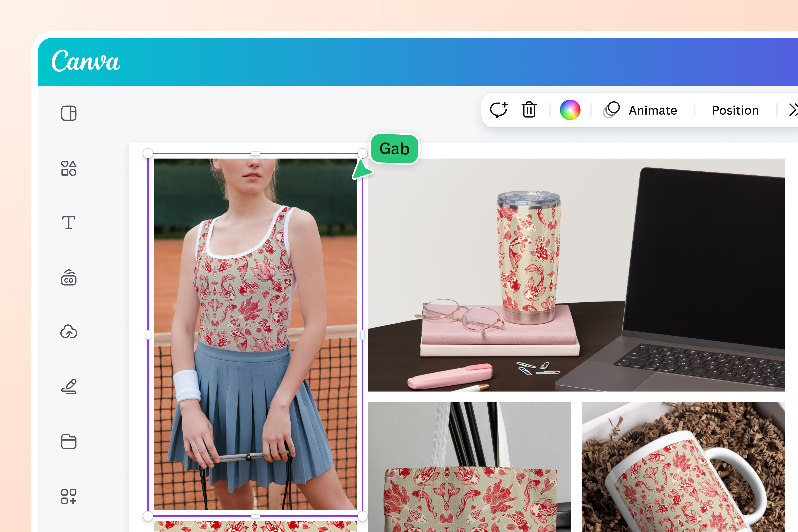Open the Design templates panel
Image resolution: width=798 pixels, height=532 pixels.
69,113
